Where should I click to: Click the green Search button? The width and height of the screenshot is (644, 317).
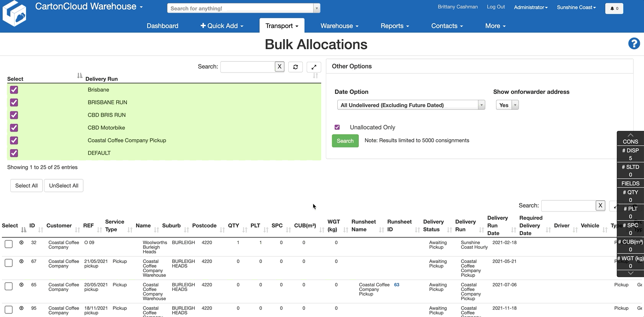click(345, 141)
